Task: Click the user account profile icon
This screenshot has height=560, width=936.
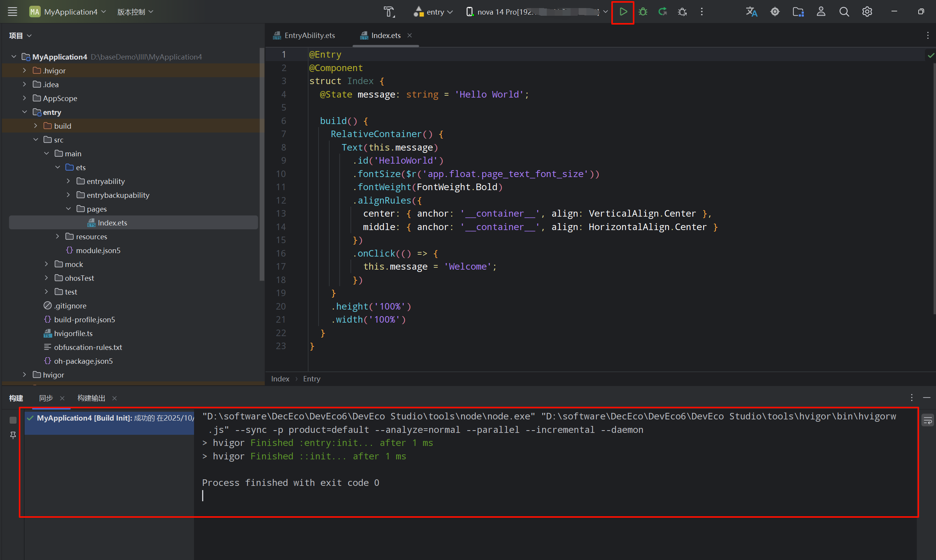Action: point(821,12)
